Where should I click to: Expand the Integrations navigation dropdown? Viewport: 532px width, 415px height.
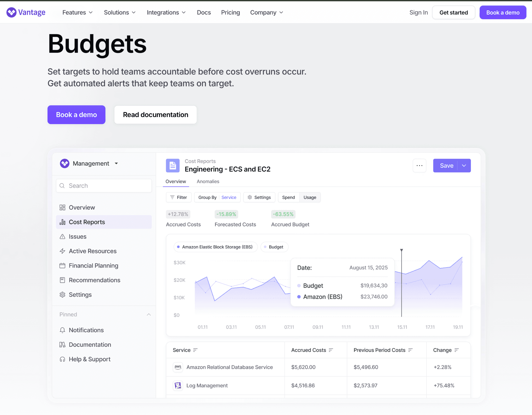pos(166,12)
